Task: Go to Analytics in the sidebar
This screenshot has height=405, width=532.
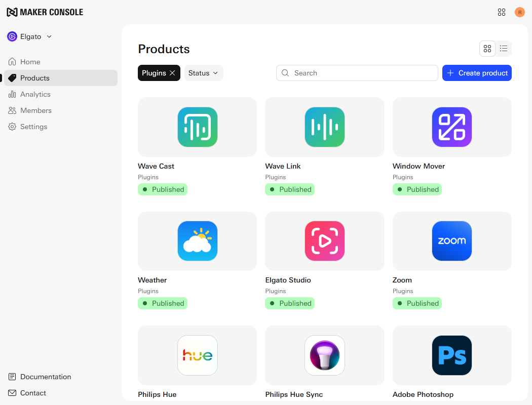Action: pyautogui.click(x=35, y=94)
